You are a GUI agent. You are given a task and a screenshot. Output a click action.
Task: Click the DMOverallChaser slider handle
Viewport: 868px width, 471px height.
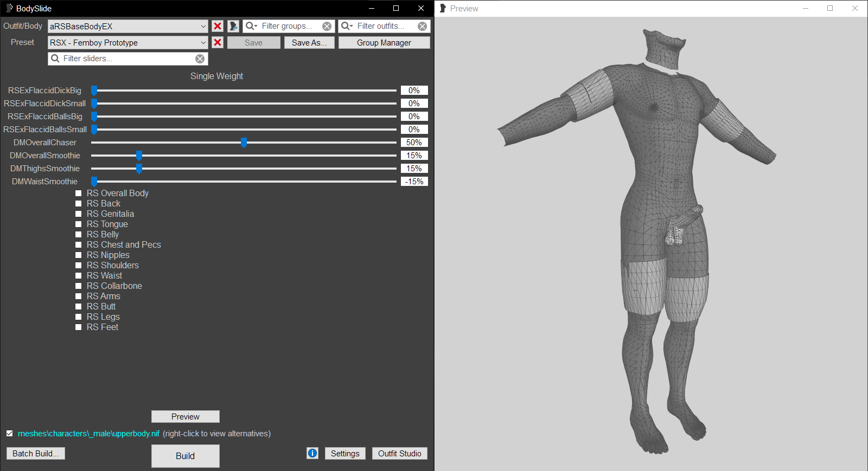point(244,143)
